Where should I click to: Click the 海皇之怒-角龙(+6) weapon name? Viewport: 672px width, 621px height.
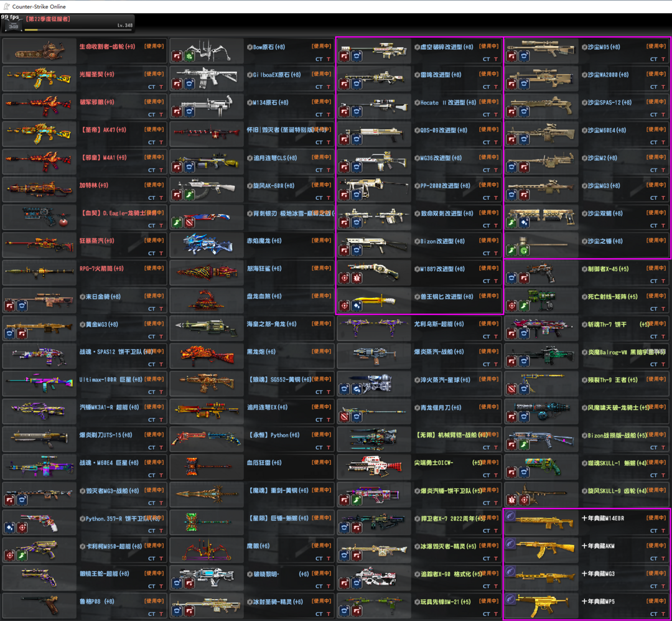tap(271, 324)
